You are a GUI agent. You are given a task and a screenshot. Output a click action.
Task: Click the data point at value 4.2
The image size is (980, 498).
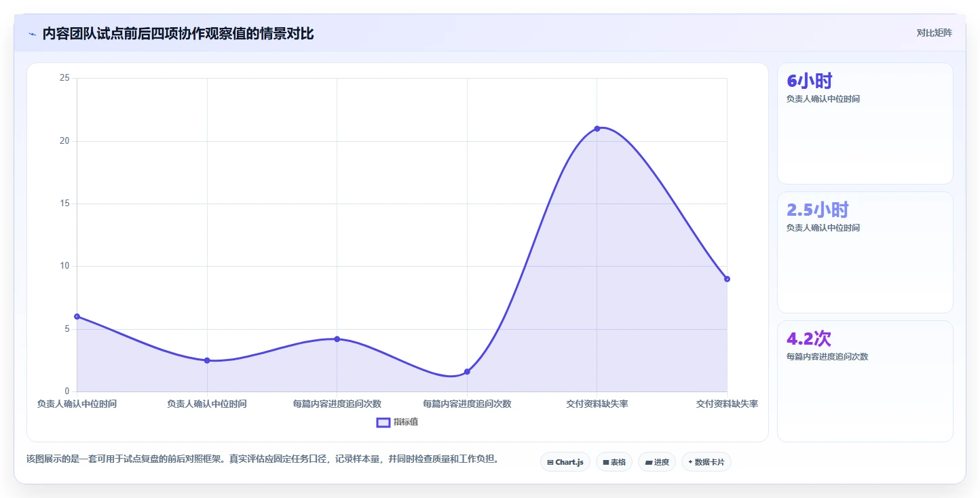[x=337, y=339]
